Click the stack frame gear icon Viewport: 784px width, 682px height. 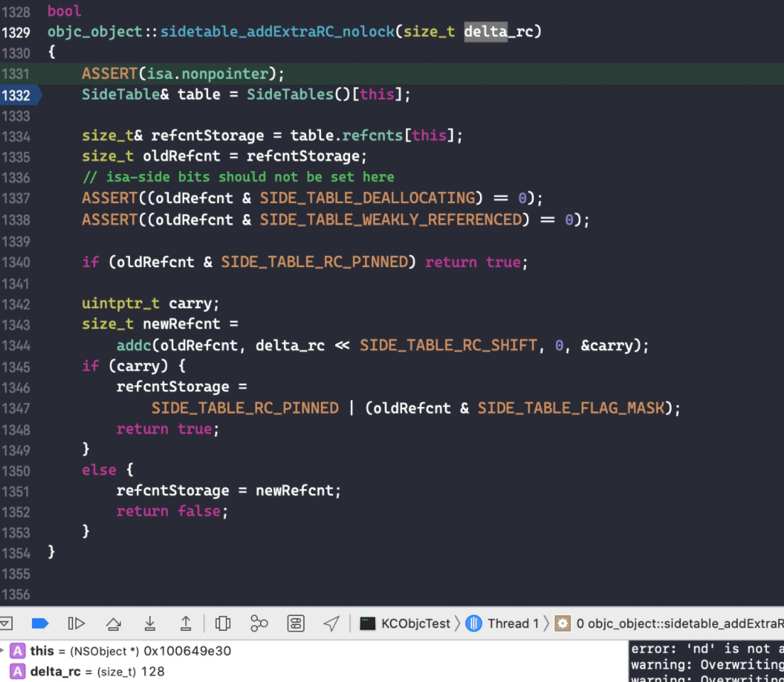562,624
